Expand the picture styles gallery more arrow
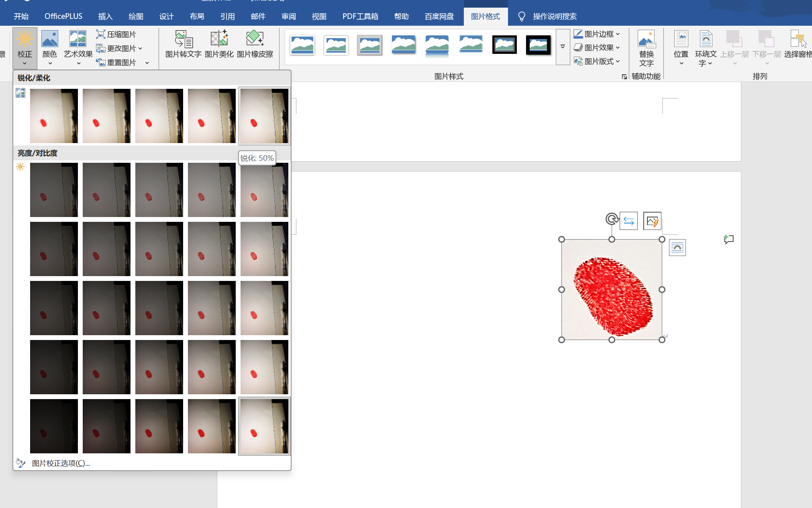Viewport: 812px width, 508px height. (563, 47)
